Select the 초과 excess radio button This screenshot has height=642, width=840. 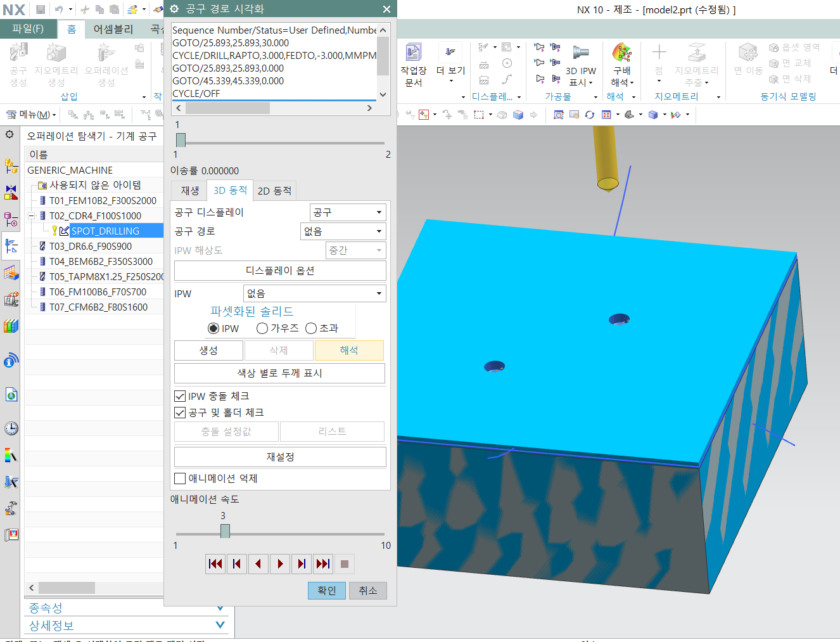pyautogui.click(x=311, y=328)
